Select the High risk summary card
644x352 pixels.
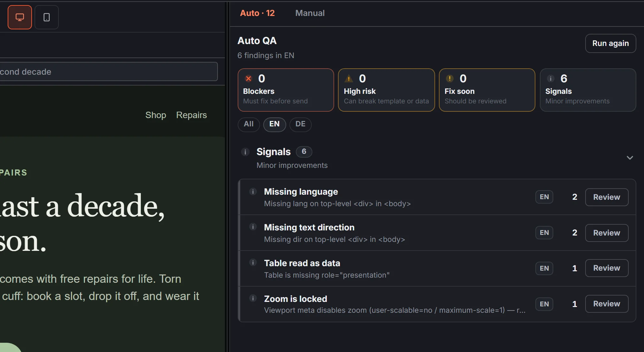coord(387,90)
